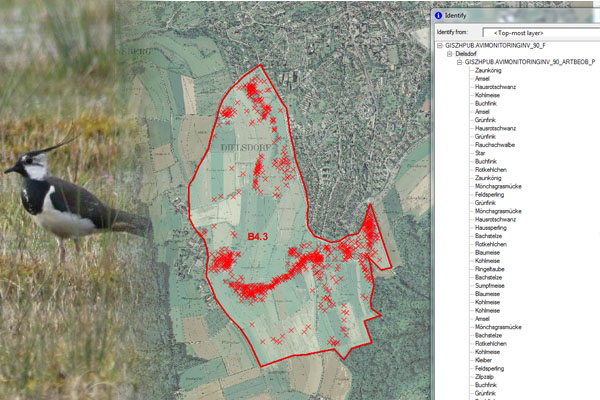This screenshot has height=400, width=600.
Task: Select the Kleiber observation
Action: (485, 360)
